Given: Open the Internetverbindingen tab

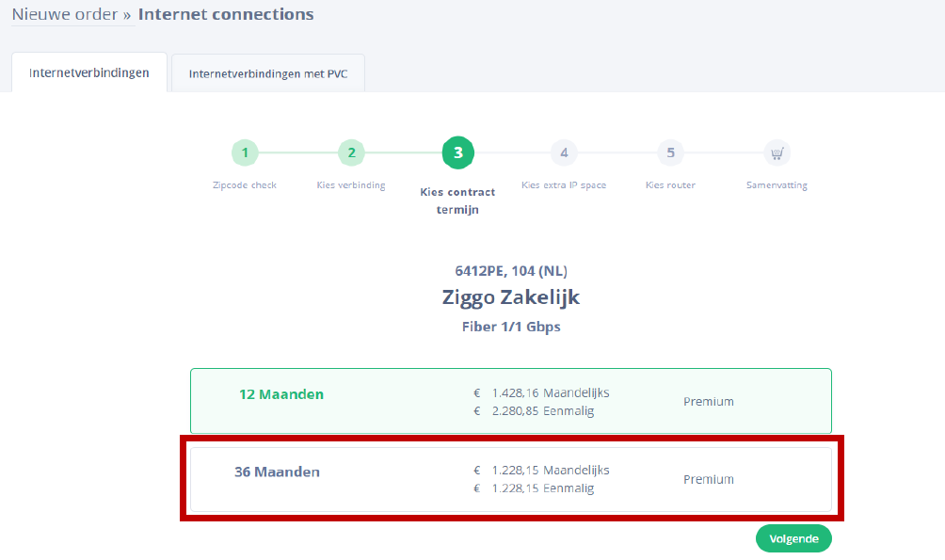Looking at the screenshot, I should 89,72.
